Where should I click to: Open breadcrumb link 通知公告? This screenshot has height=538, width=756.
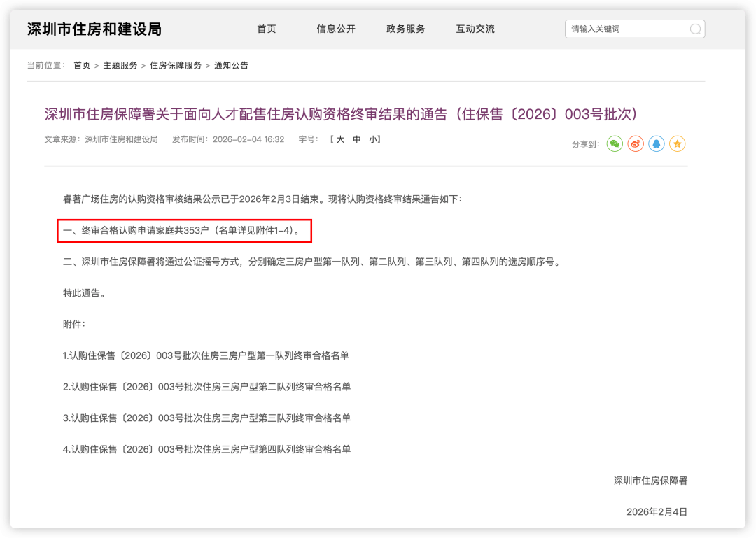point(231,65)
